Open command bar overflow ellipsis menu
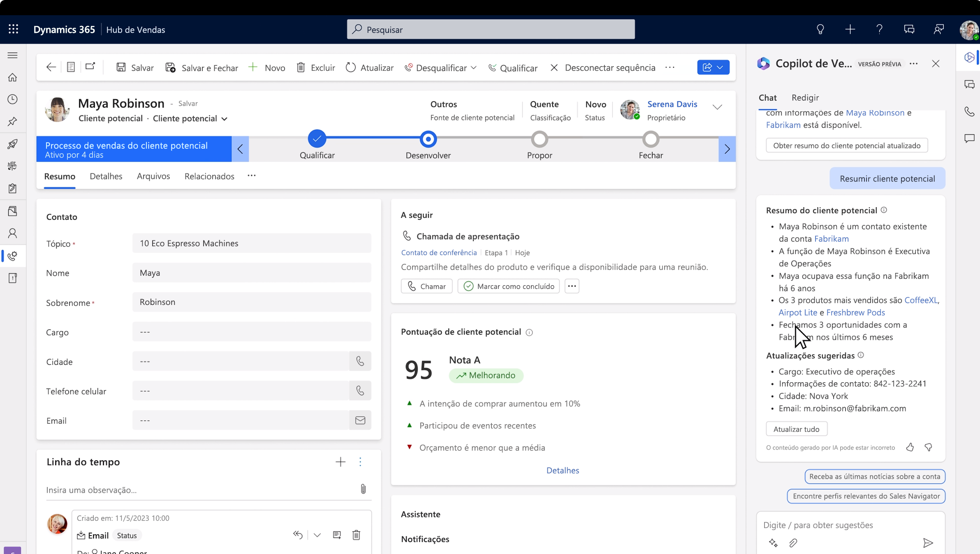The width and height of the screenshot is (980, 554). (670, 67)
